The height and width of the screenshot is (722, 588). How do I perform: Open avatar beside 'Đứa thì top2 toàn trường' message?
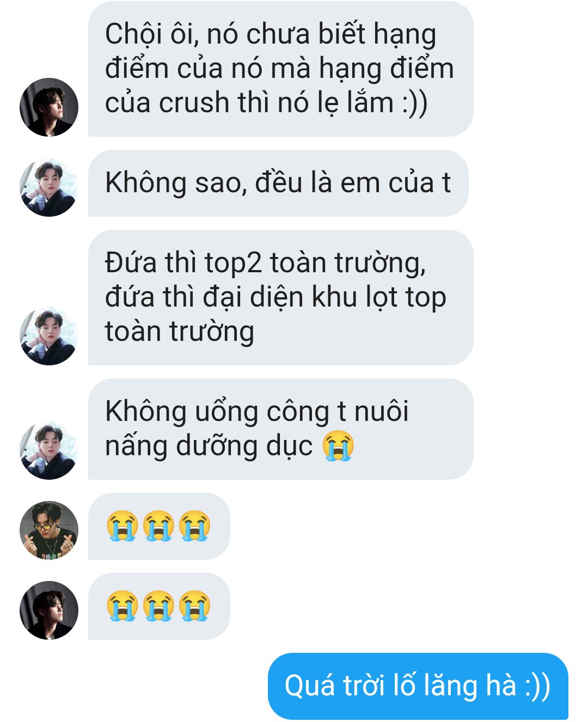49,336
